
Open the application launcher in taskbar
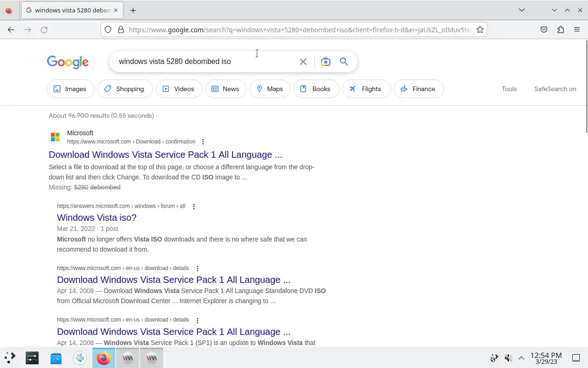pyautogui.click(x=10, y=357)
